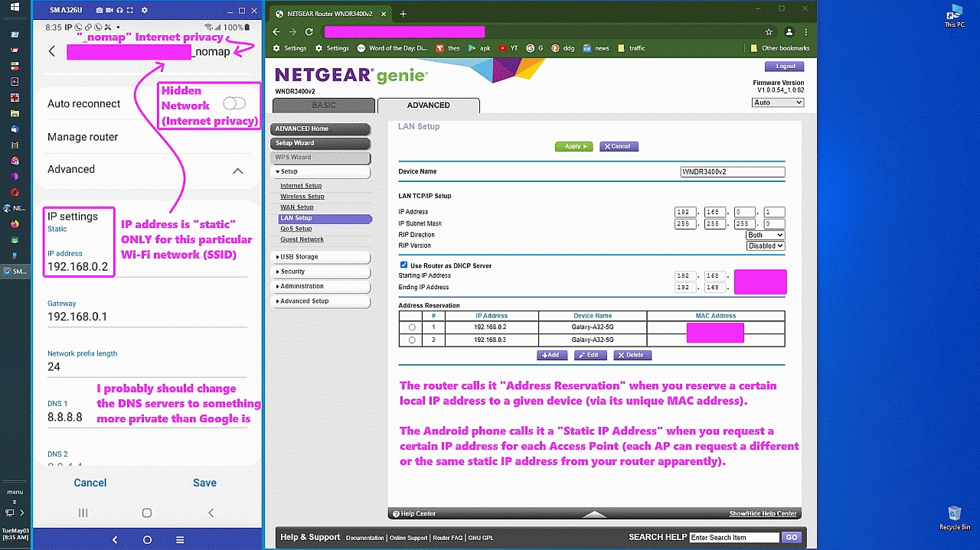Open WAN Setup in the sidebar

[297, 207]
